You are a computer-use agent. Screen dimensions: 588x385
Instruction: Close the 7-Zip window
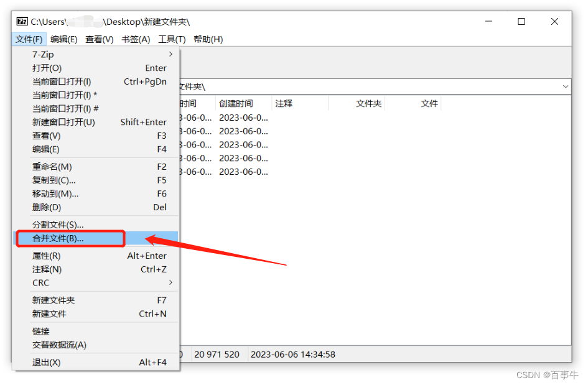[554, 21]
